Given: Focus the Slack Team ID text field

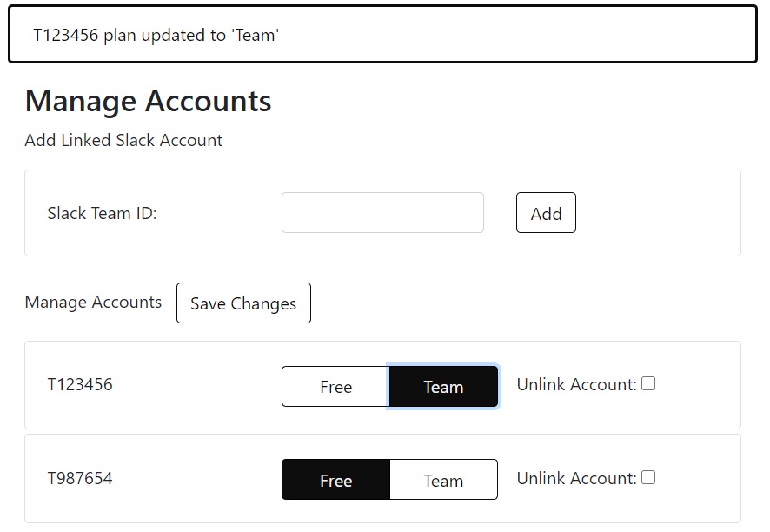Looking at the screenshot, I should (382, 213).
